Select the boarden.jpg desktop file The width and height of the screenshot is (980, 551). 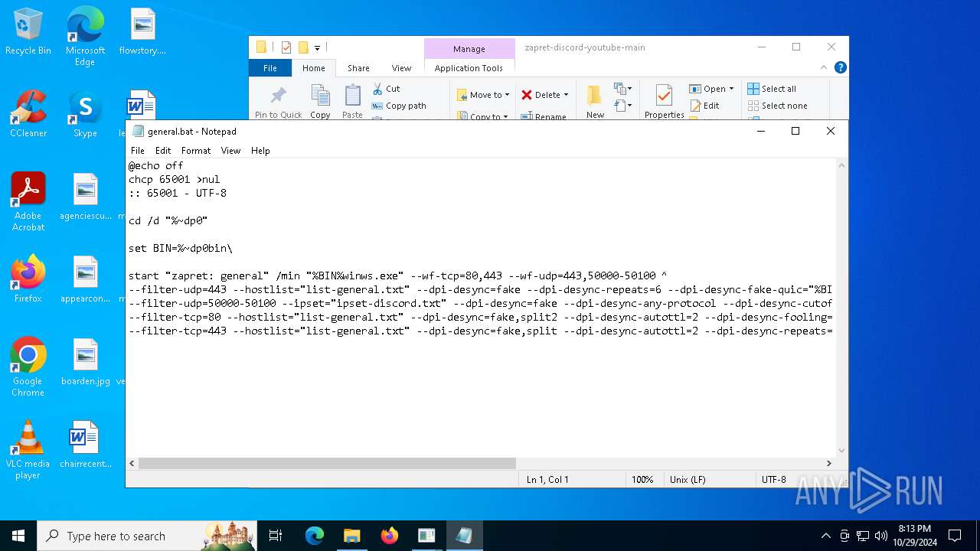[x=86, y=363]
